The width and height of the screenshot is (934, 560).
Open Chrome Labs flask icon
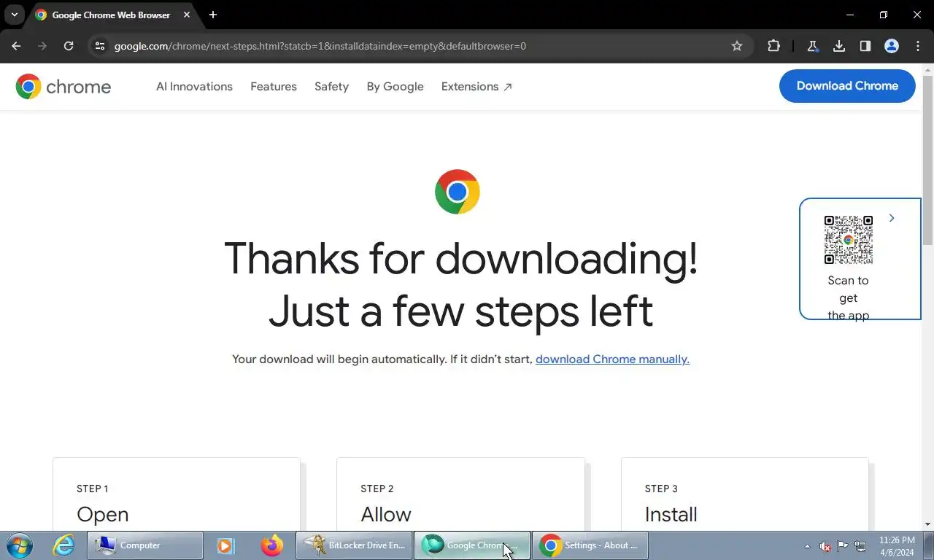click(812, 46)
